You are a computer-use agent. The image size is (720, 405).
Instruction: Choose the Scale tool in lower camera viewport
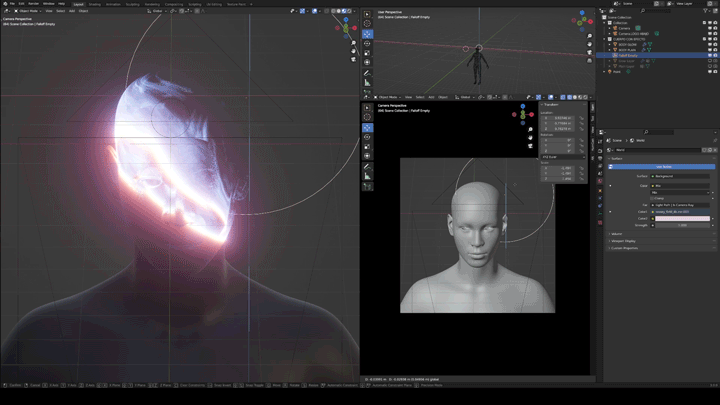[367, 146]
